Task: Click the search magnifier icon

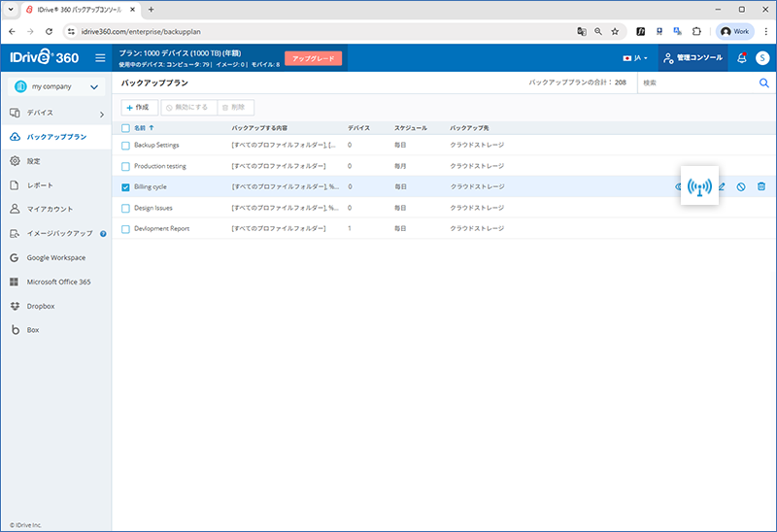Action: [x=763, y=83]
